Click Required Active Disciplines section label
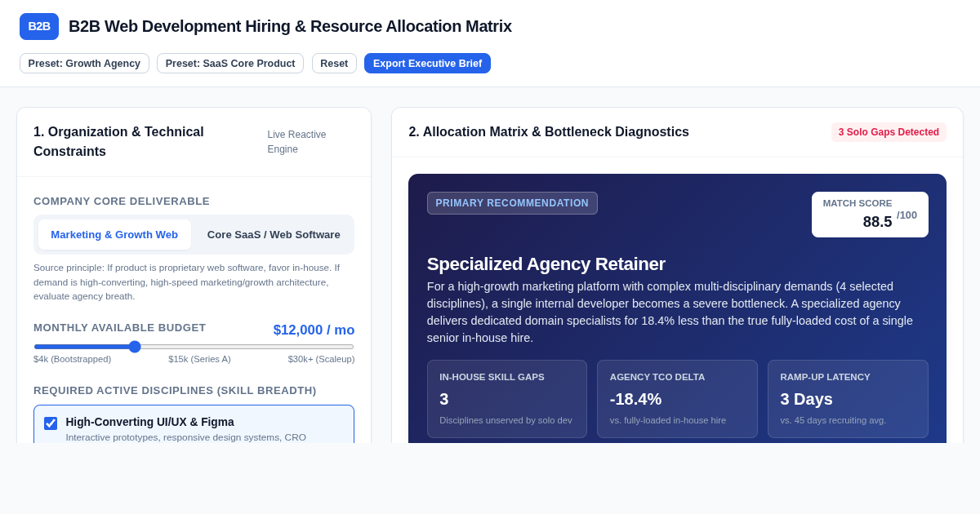The height and width of the screenshot is (514, 980). pyautogui.click(x=175, y=391)
